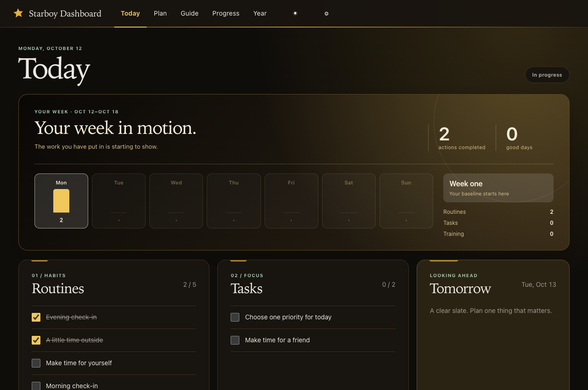The width and height of the screenshot is (588, 390).
Task: Click the Week one baseline card
Action: coord(498,188)
